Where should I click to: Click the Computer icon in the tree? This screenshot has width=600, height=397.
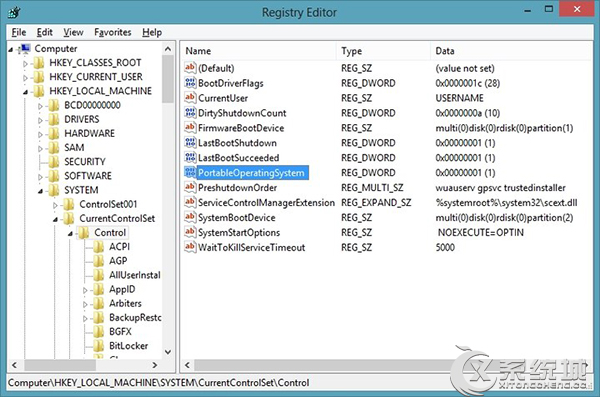pos(25,49)
